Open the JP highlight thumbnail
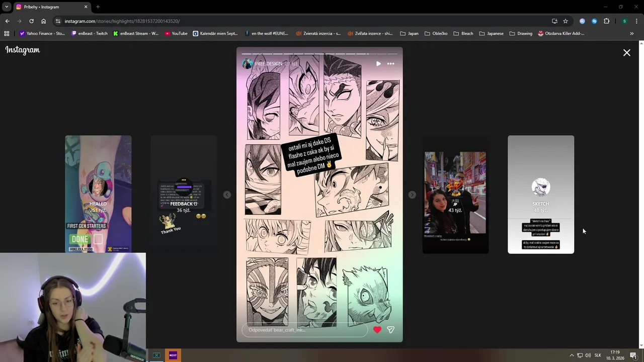This screenshot has width=644, height=362. click(x=455, y=194)
